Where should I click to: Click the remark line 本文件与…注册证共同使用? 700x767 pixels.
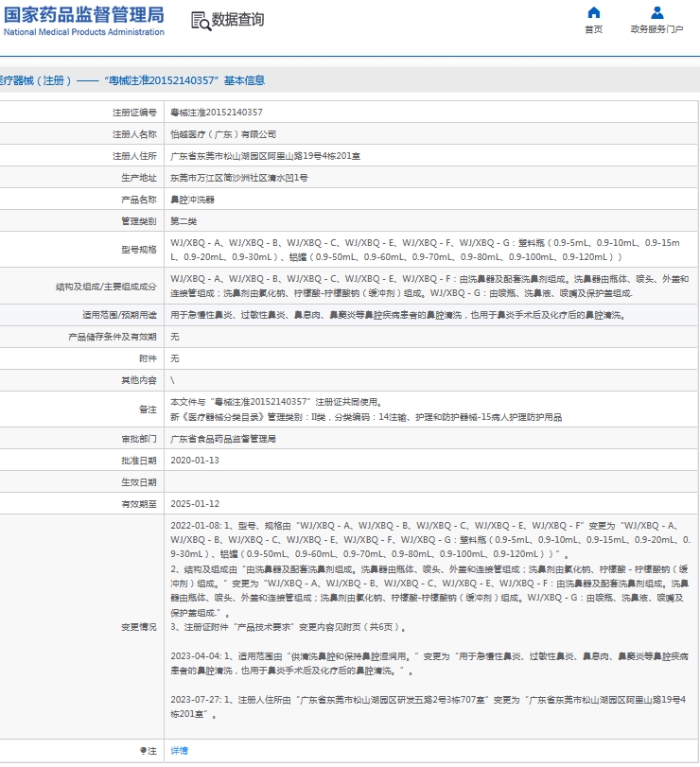(276, 402)
